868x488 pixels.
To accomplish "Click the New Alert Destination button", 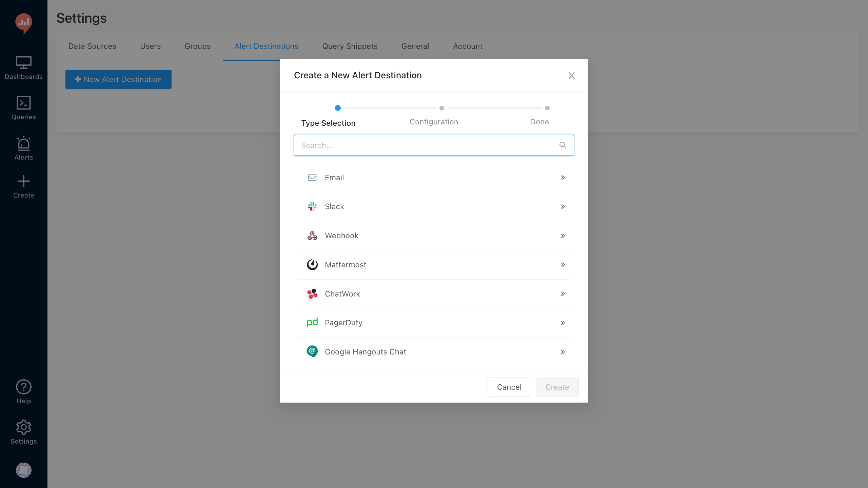I will point(118,79).
